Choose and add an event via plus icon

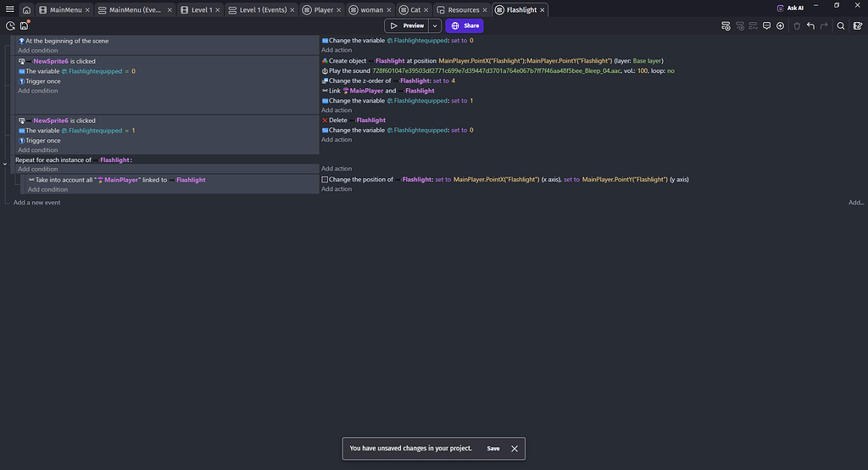tap(780, 26)
